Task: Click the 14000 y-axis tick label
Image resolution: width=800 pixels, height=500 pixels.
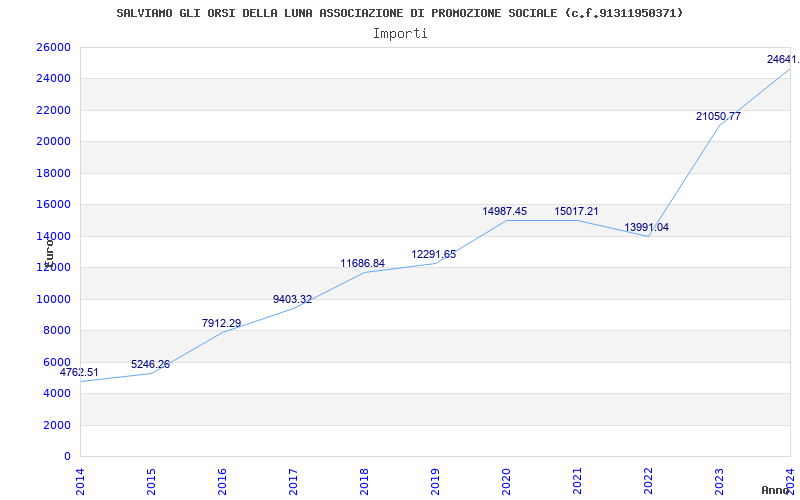Action: pos(54,236)
